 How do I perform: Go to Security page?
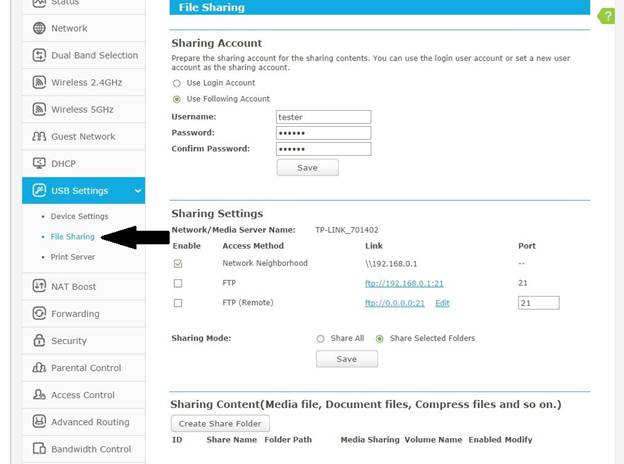[x=84, y=341]
